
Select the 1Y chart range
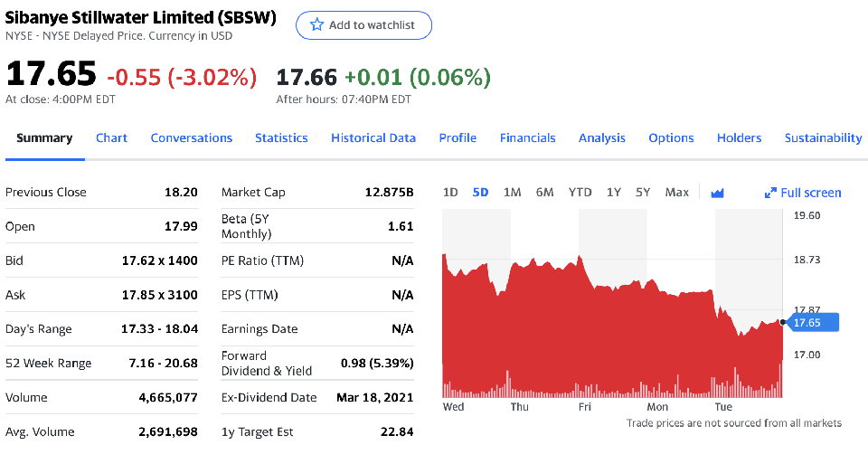click(613, 192)
